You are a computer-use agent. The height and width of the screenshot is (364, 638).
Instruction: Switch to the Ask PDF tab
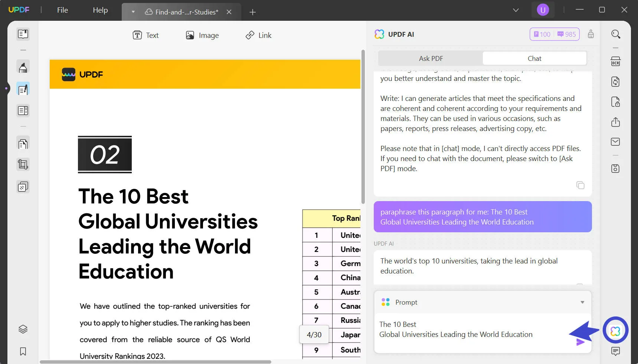[431, 58]
